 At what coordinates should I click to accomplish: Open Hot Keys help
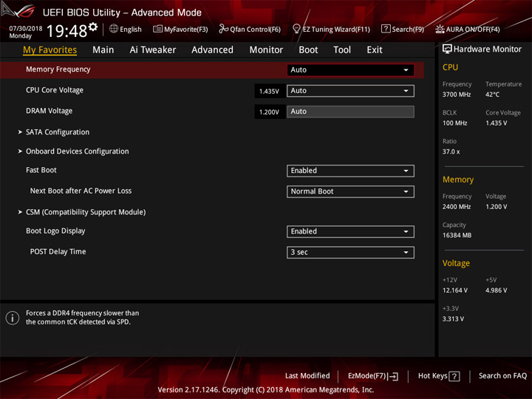pos(439,376)
